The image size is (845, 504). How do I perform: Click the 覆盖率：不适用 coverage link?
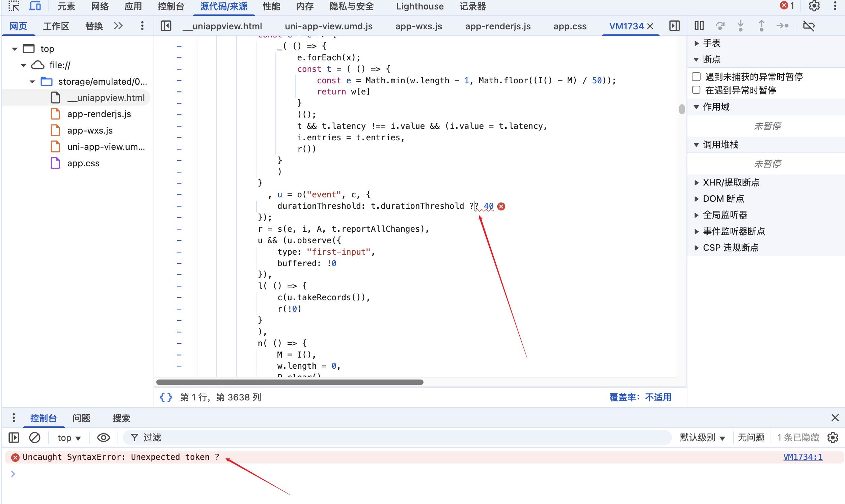[x=640, y=397]
